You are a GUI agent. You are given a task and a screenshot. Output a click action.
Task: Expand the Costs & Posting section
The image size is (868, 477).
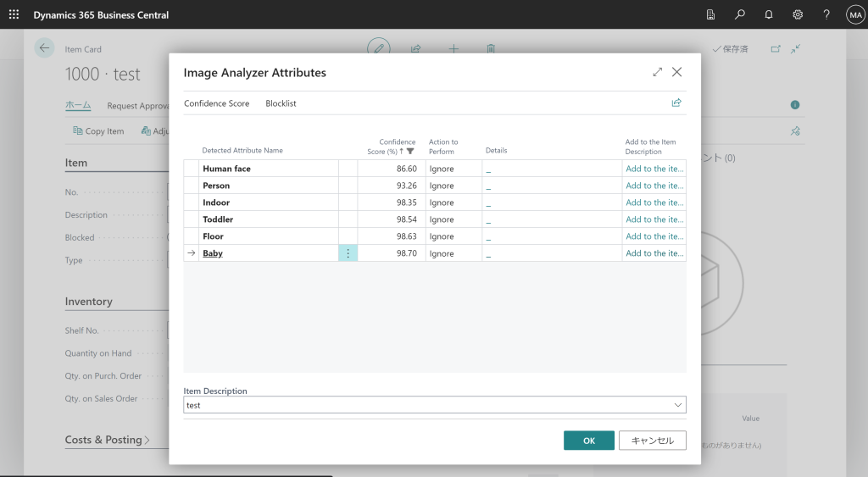tap(107, 440)
